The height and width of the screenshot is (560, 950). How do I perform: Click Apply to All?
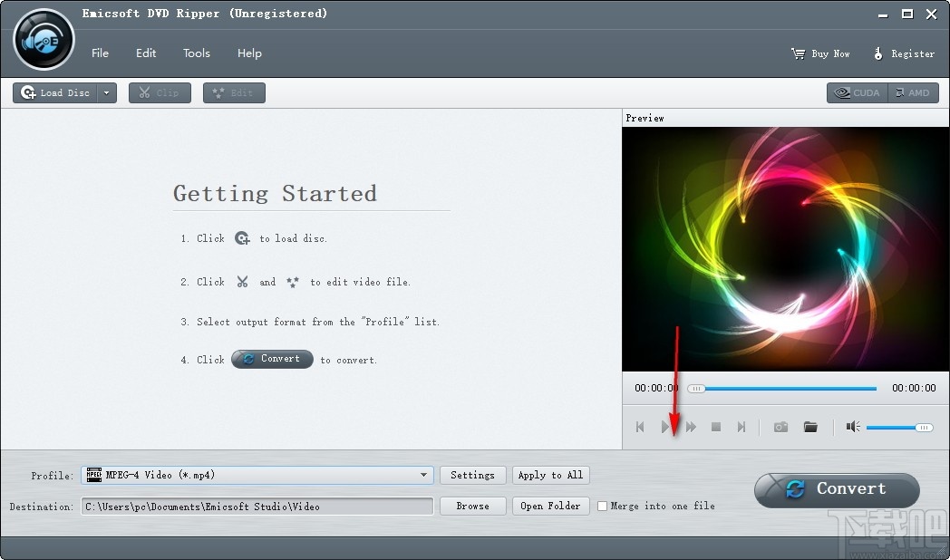click(550, 475)
